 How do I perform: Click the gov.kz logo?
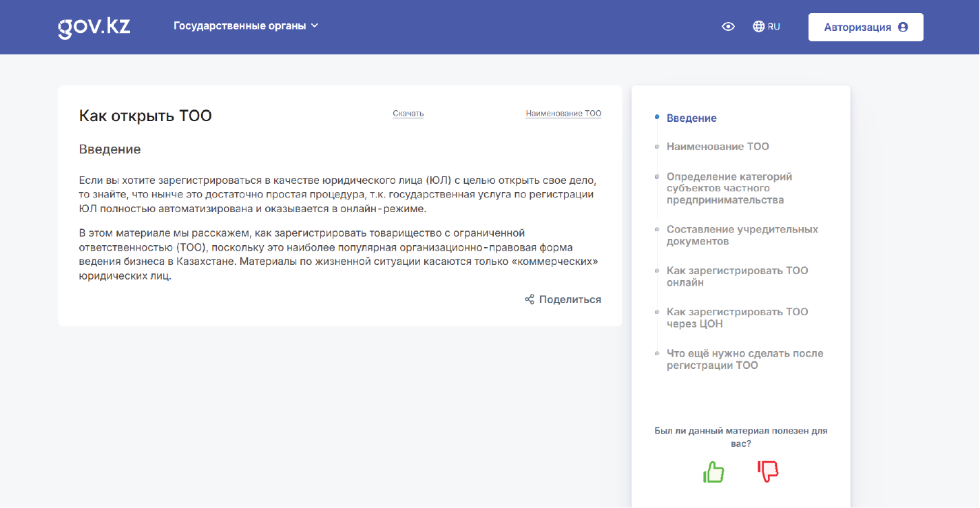pos(94,27)
